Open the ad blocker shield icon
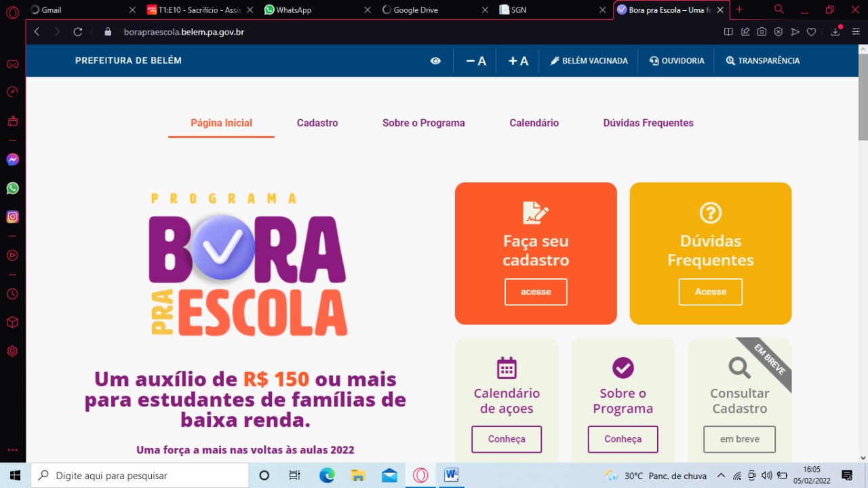 point(778,31)
